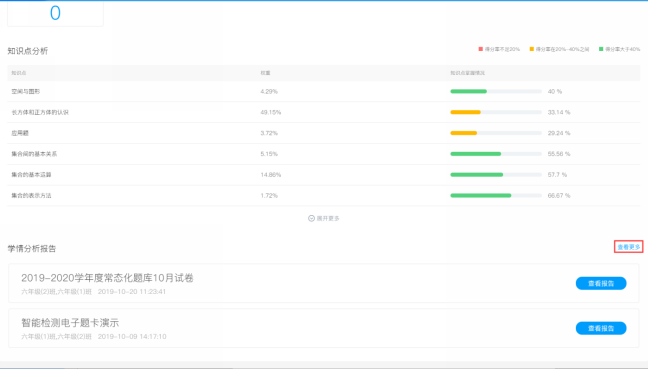Click mastery value 33.14 %
Viewport: 649px width, 369px height.
click(x=559, y=112)
